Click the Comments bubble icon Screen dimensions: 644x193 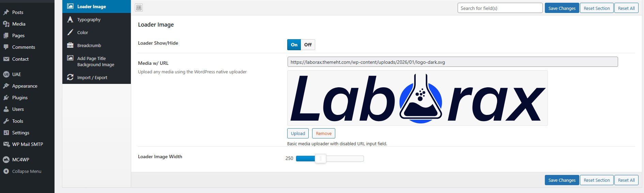point(6,47)
